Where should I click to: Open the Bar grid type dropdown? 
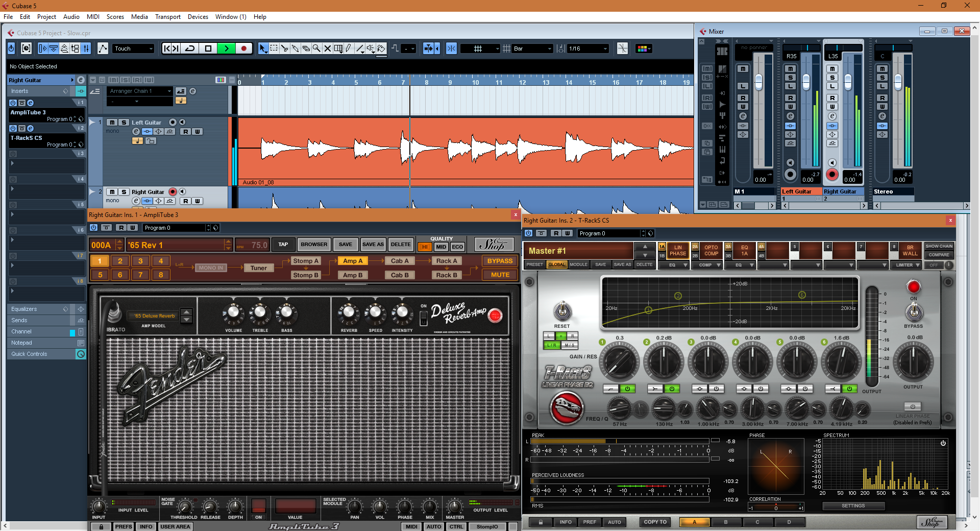[x=533, y=49]
